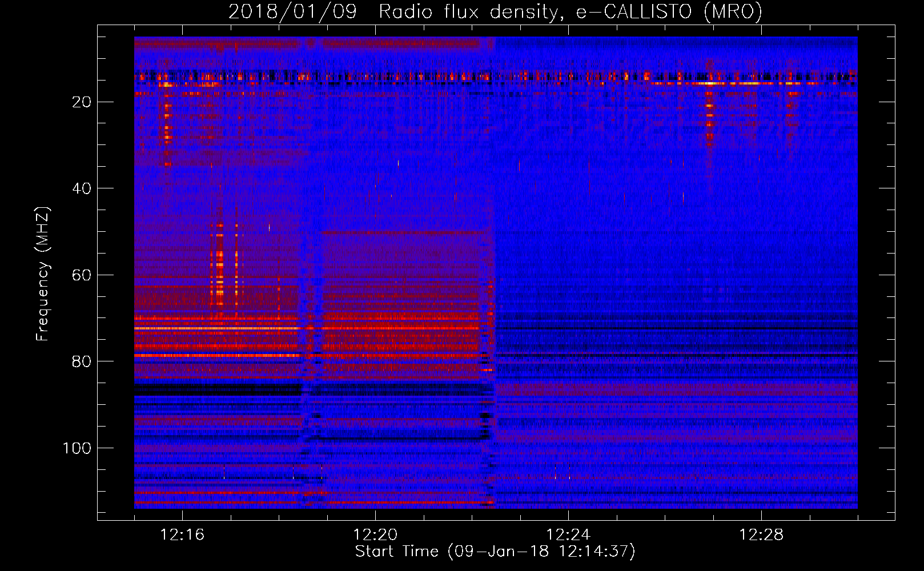Click the 12:20 time tick label
The width and height of the screenshot is (924, 571).
375,535
